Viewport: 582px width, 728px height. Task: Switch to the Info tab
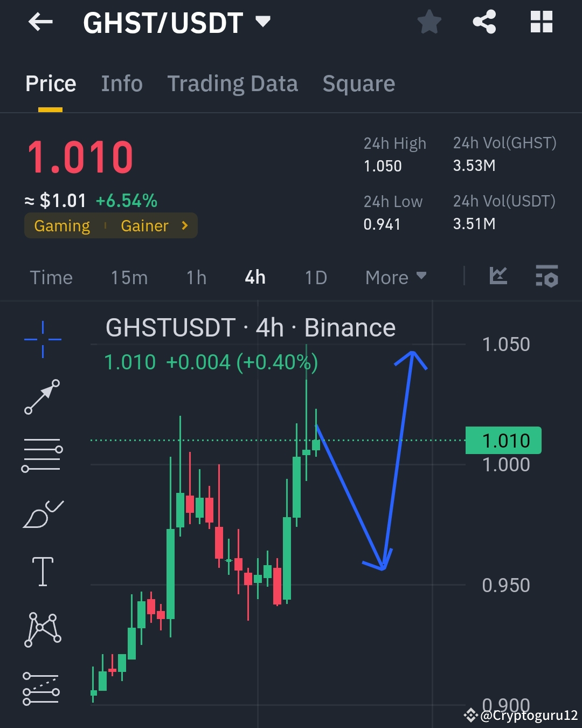coord(121,84)
